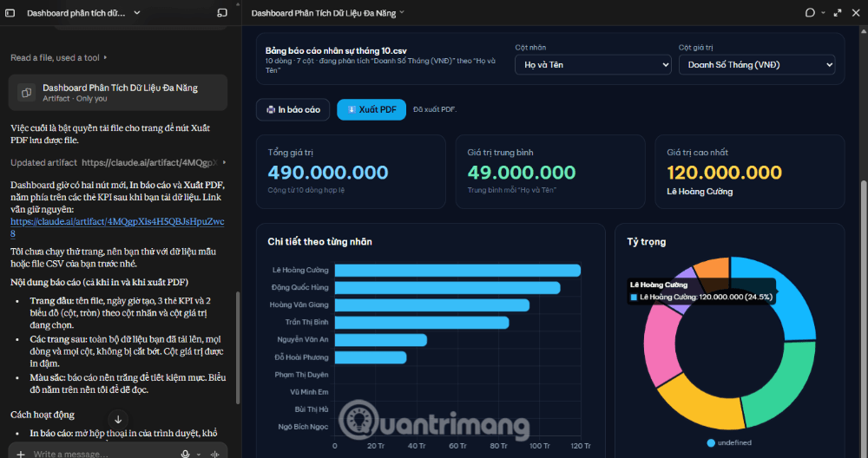This screenshot has width=868, height=458.
Task: Close the artifact panel
Action: tap(856, 13)
